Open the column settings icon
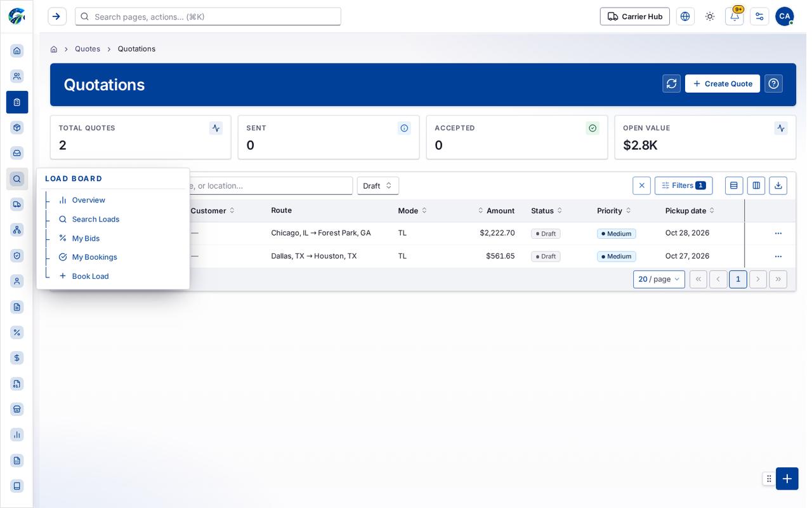The width and height of the screenshot is (812, 508). pyautogui.click(x=756, y=185)
